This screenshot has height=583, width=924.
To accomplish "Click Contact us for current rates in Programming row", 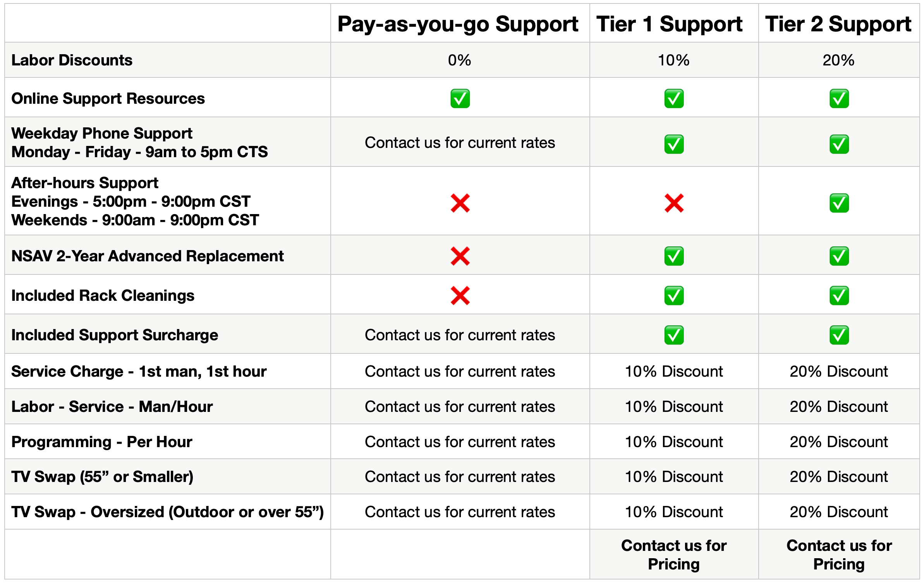I will point(460,442).
